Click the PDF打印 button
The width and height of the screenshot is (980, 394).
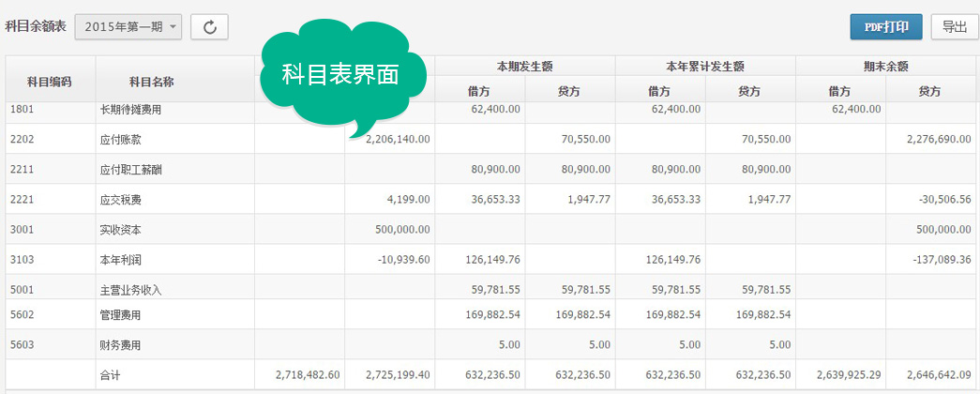pyautogui.click(x=885, y=27)
